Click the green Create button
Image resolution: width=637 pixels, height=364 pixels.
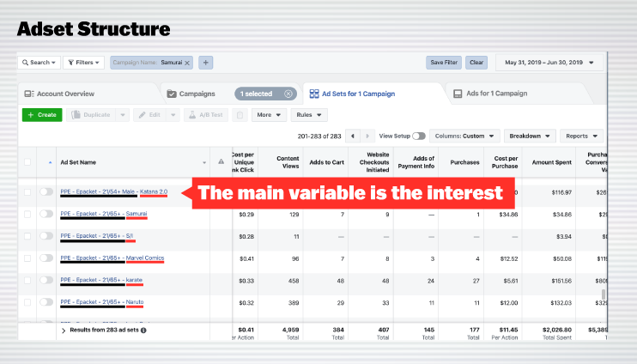(x=42, y=114)
